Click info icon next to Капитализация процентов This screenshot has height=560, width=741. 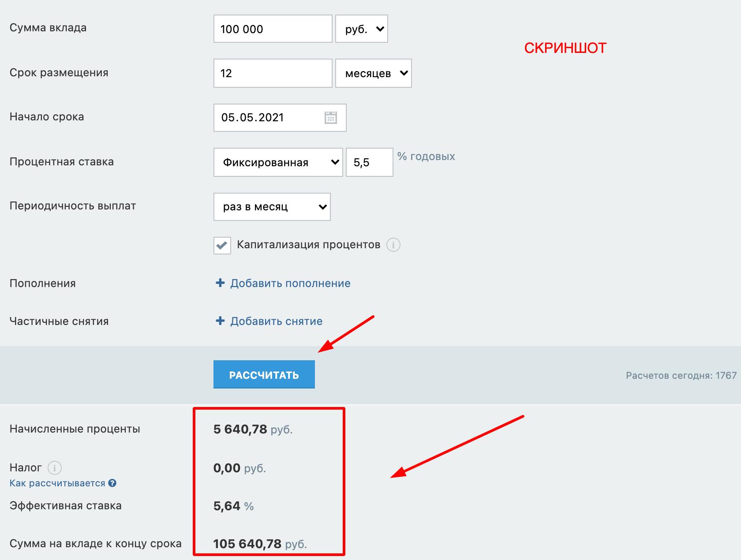[x=393, y=245]
